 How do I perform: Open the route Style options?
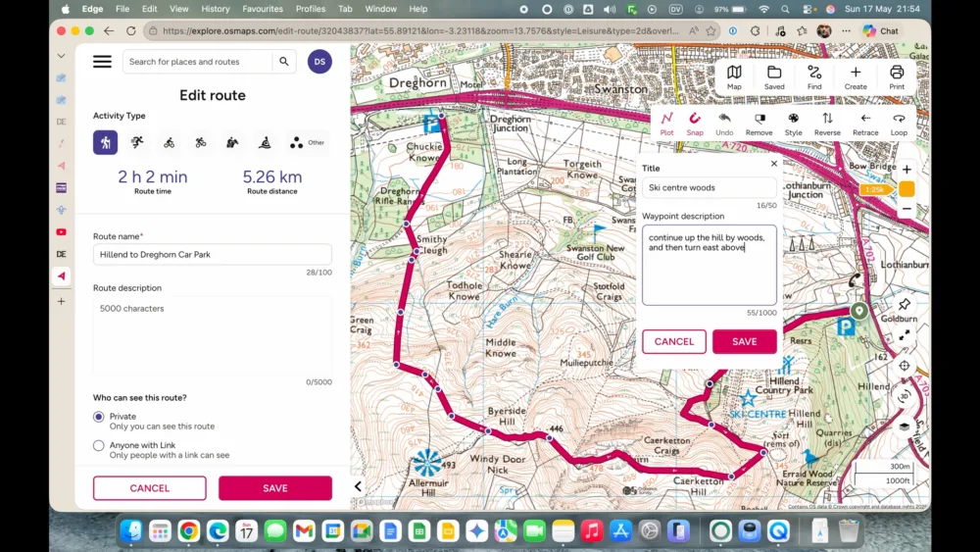point(793,124)
